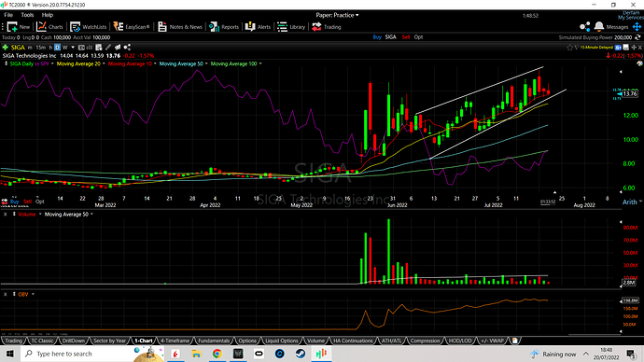Open the Paper: Practice account dropdown
The image size is (644, 362).
(x=337, y=15)
